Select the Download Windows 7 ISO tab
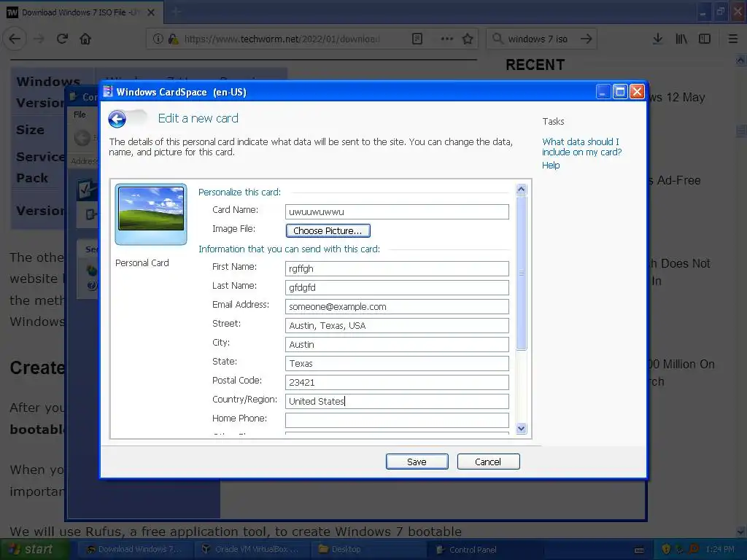Image resolution: width=747 pixels, height=560 pixels. pyautogui.click(x=81, y=12)
